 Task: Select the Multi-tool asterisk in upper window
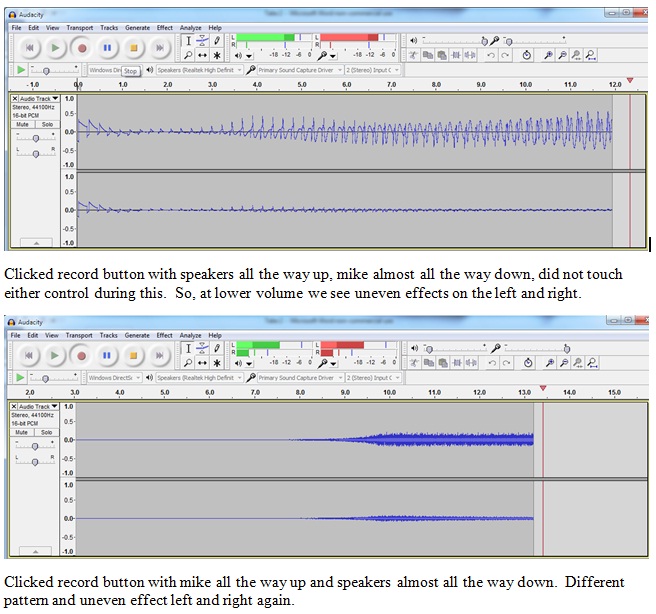[x=217, y=55]
